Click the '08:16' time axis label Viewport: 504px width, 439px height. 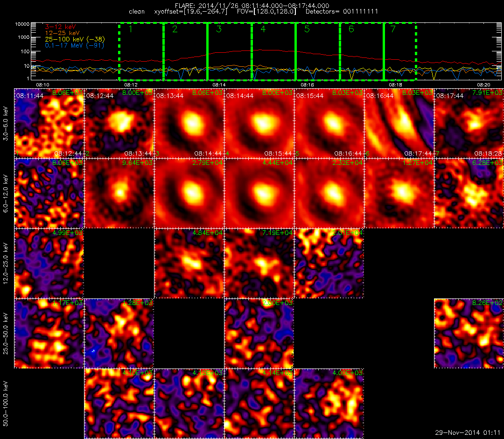click(307, 85)
